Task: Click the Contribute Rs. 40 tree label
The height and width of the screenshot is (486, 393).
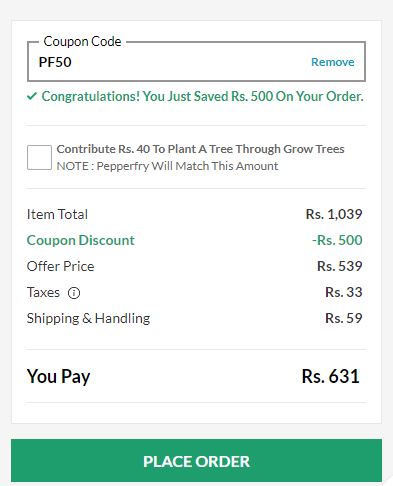Action: coord(200,149)
